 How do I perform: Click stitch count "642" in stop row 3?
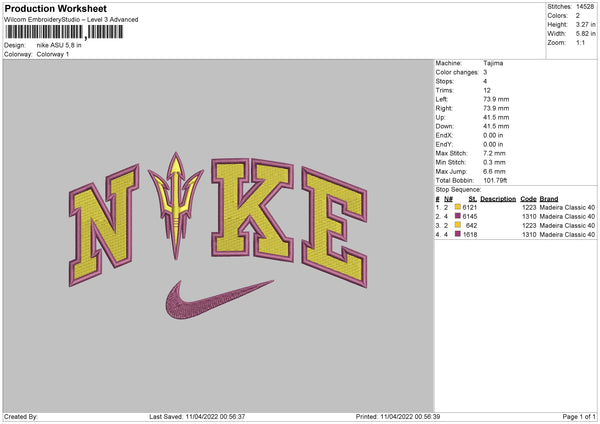click(x=471, y=225)
